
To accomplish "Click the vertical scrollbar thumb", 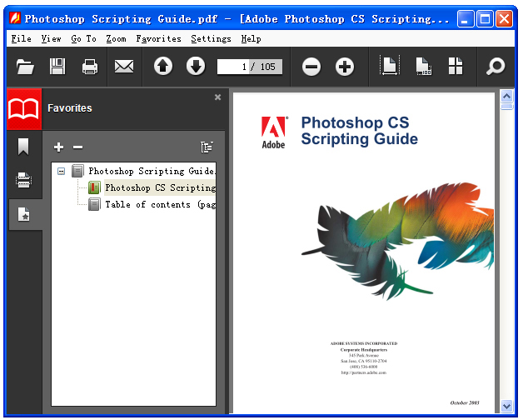I will (506, 107).
